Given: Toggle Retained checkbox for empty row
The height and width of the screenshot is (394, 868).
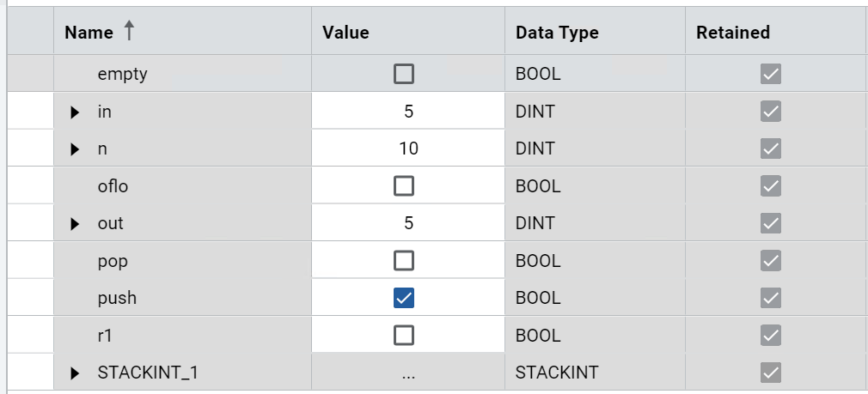Looking at the screenshot, I should [771, 74].
